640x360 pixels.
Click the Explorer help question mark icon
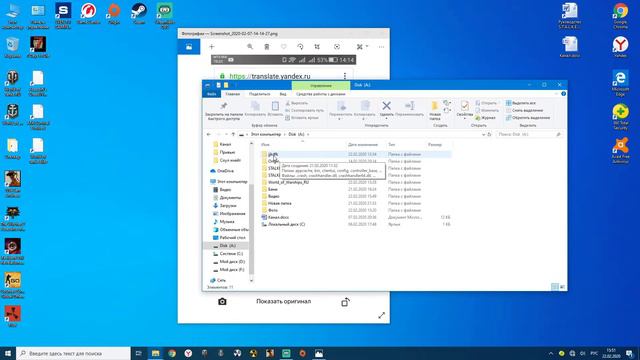point(563,94)
